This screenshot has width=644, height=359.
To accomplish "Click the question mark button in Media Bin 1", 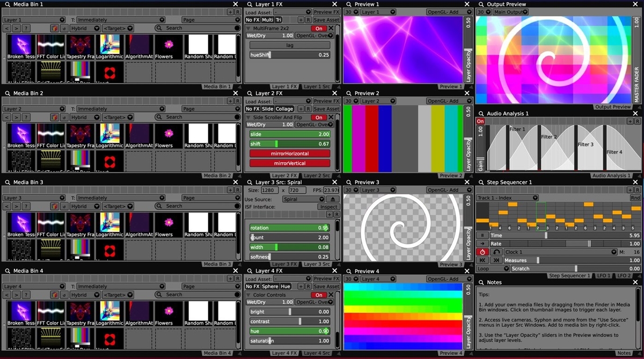I will click(26, 28).
